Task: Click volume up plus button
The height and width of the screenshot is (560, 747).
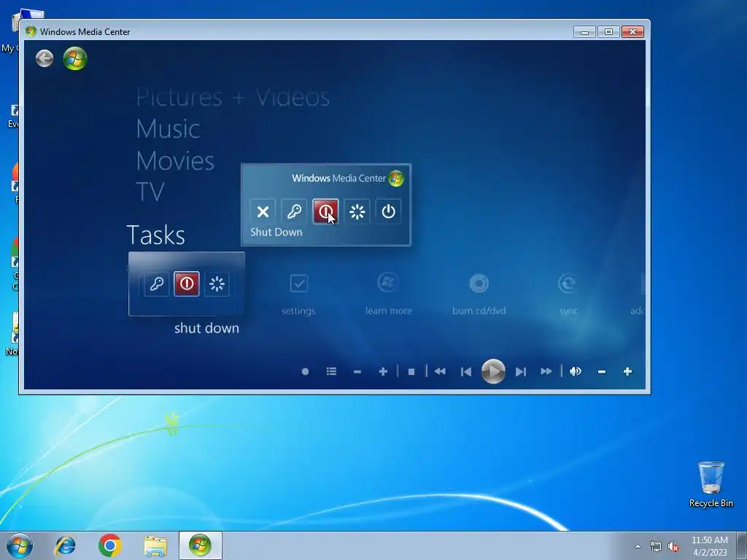Action: pos(627,371)
